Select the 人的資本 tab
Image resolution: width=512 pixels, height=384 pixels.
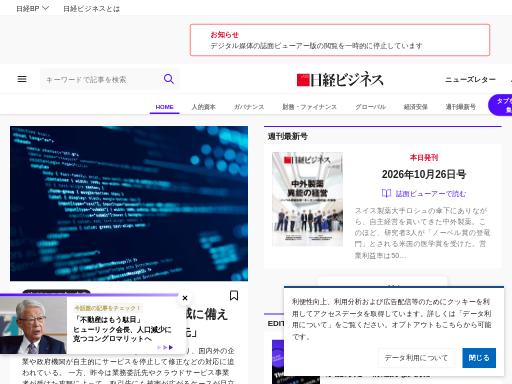pos(203,107)
